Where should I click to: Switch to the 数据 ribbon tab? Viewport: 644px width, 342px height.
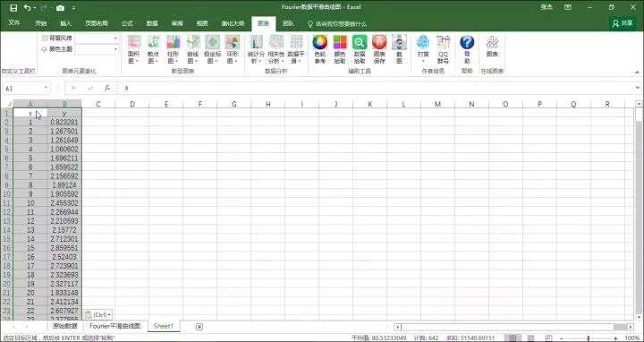point(152,23)
